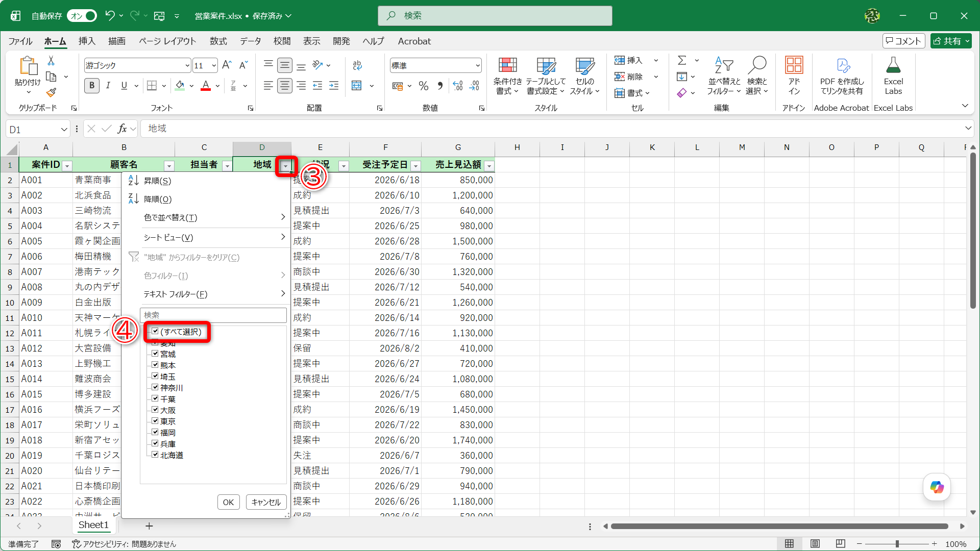
Task: Open テキスト フィルター(F) submenu
Action: tap(206, 294)
